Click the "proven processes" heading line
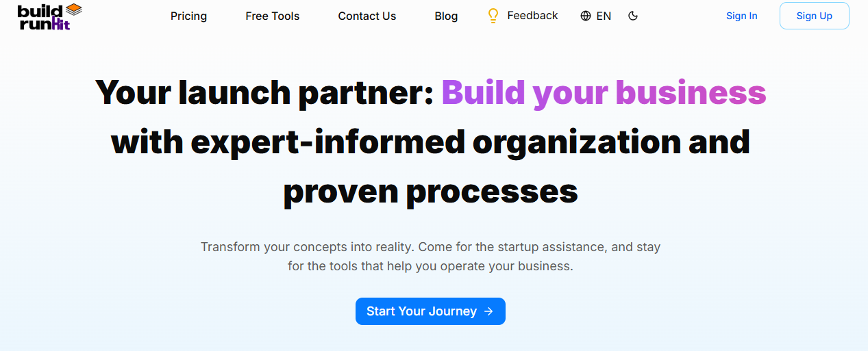868x351 pixels. tap(430, 192)
